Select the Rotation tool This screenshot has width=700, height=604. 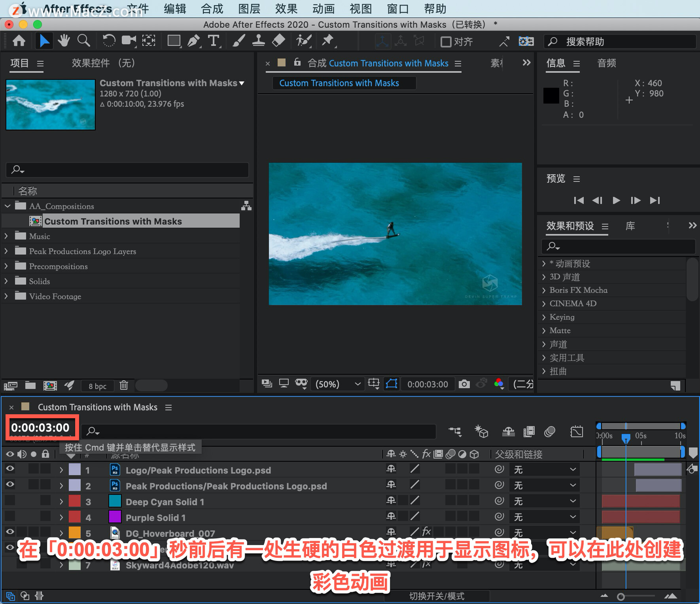[x=109, y=41]
